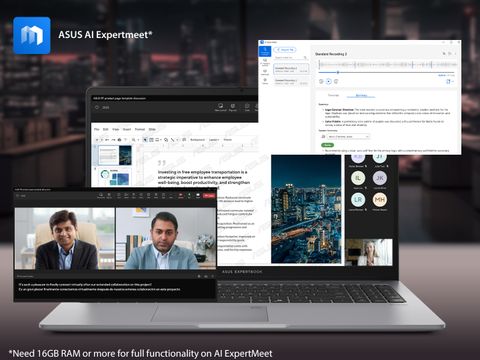Click Theme button in presentation toolbar
The height and width of the screenshot is (360, 480).
[228, 140]
